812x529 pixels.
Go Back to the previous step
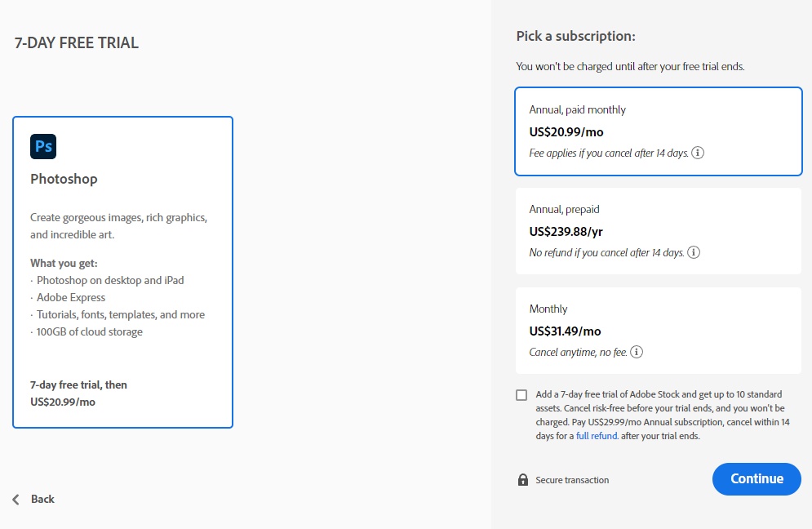coord(33,500)
